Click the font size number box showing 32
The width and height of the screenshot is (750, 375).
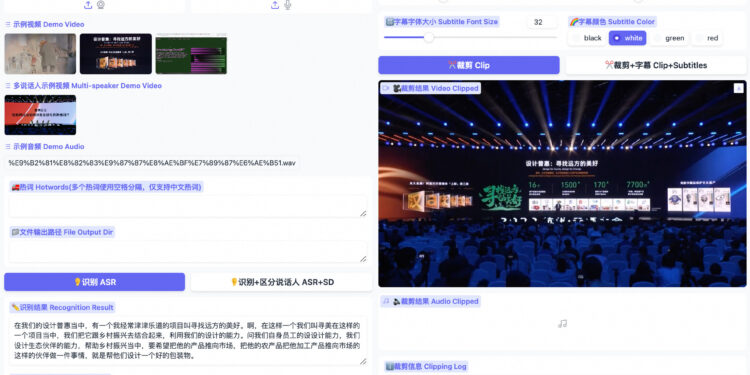[x=542, y=22]
